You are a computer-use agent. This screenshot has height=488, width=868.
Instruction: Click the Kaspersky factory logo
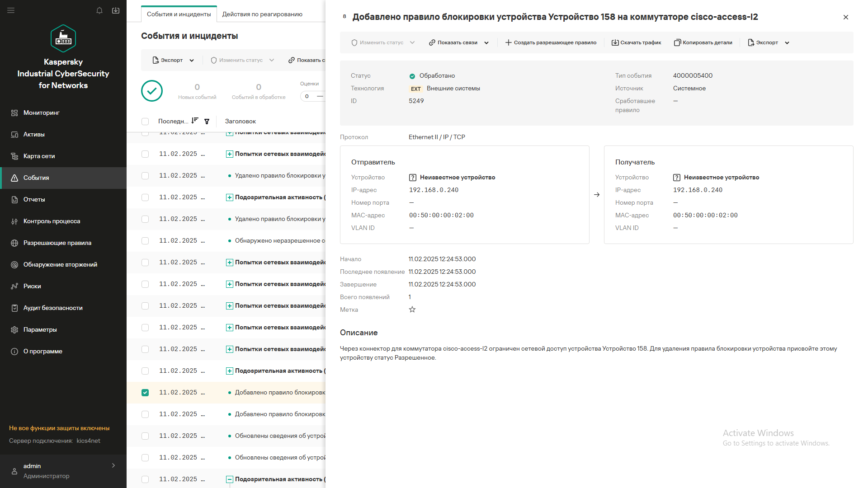click(x=63, y=38)
